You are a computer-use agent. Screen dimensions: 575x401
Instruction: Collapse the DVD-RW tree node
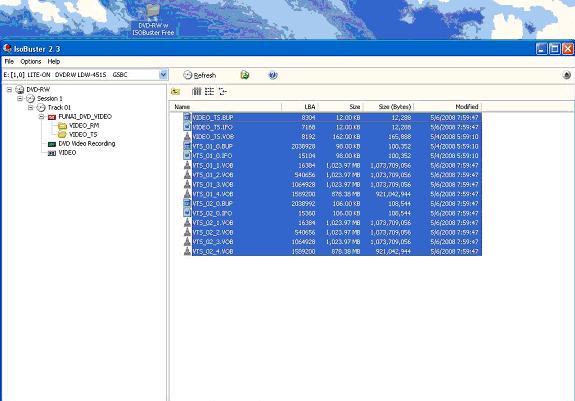[x=10, y=89]
